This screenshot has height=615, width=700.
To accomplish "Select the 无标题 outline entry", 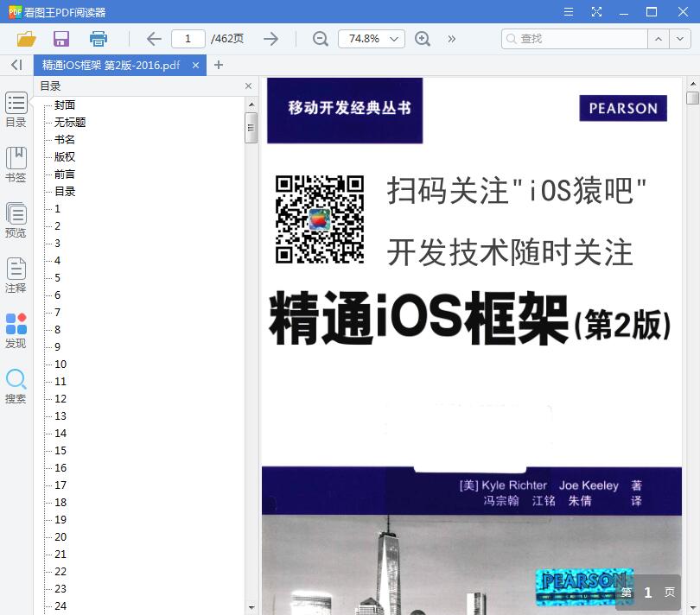I will click(70, 123).
